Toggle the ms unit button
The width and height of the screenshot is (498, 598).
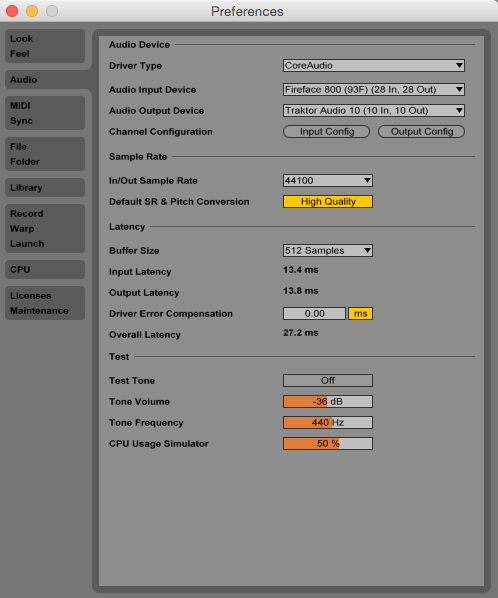click(360, 313)
